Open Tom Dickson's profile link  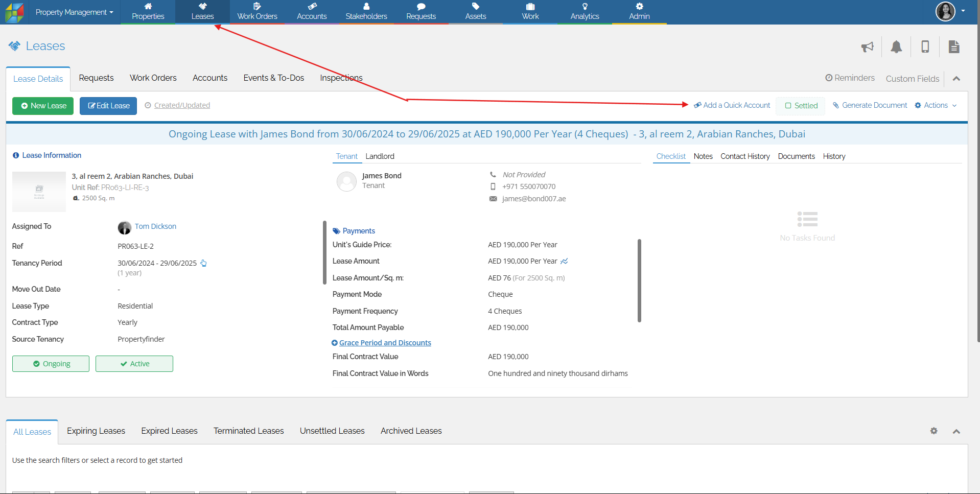coord(155,226)
